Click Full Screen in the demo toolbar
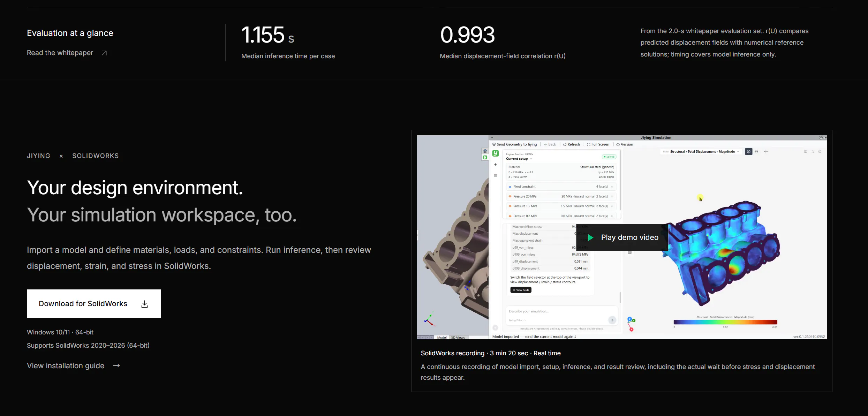868x416 pixels. point(598,144)
